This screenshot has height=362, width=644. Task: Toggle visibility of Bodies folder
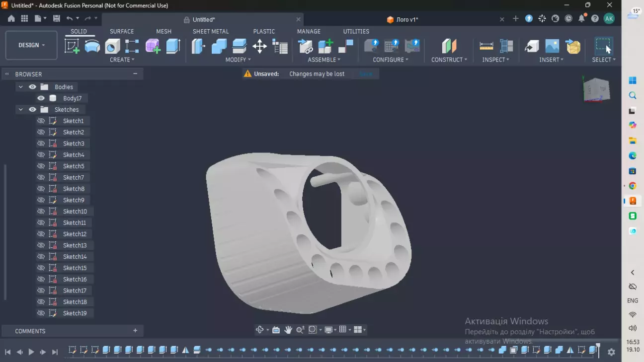(x=32, y=87)
